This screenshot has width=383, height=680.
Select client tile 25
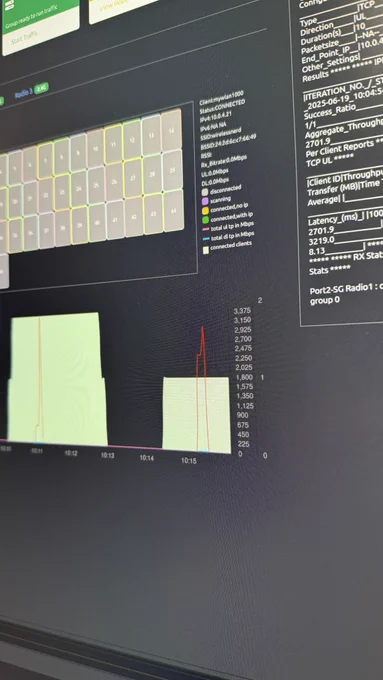coord(96,185)
